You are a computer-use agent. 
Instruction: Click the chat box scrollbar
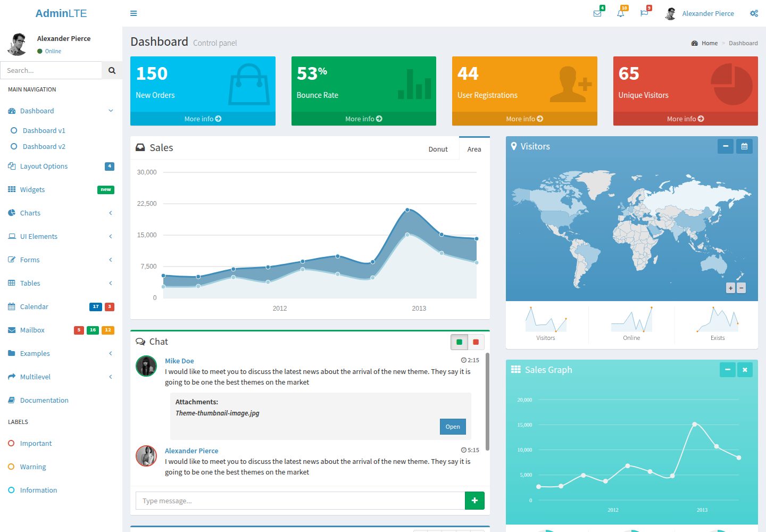[x=487, y=402]
